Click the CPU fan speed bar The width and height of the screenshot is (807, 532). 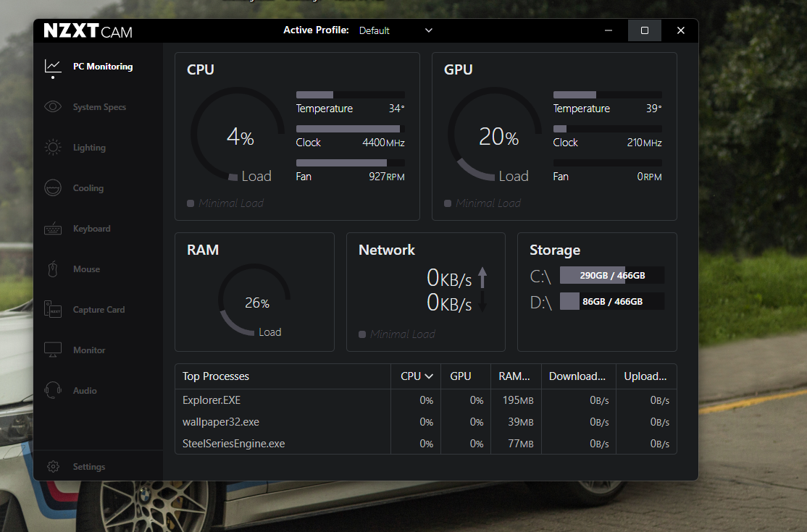coord(351,163)
